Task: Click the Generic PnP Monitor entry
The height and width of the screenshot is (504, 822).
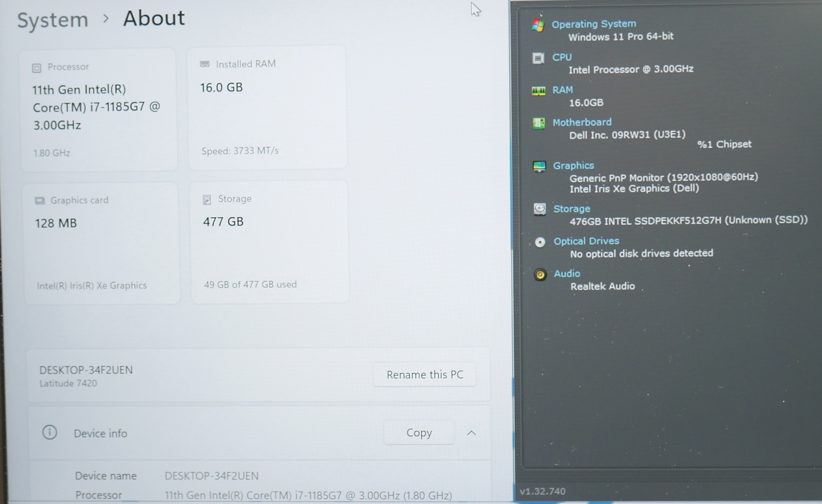Action: pyautogui.click(x=664, y=177)
